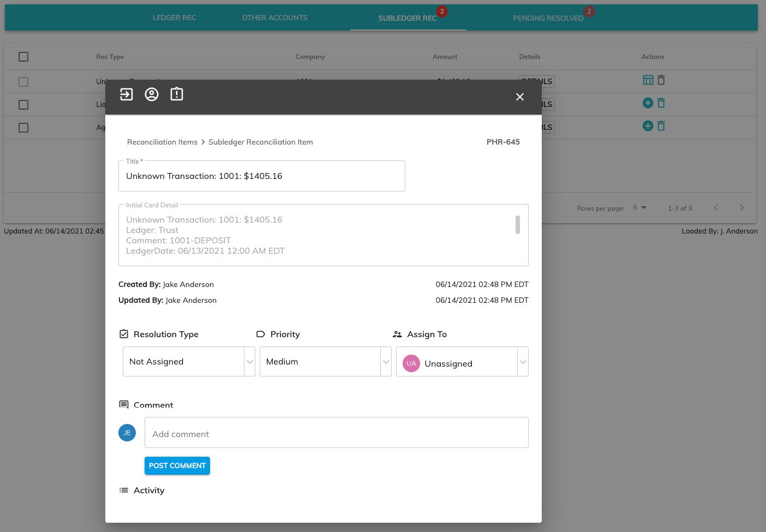
Task: Switch to the Ledger Rec tab
Action: click(x=175, y=18)
